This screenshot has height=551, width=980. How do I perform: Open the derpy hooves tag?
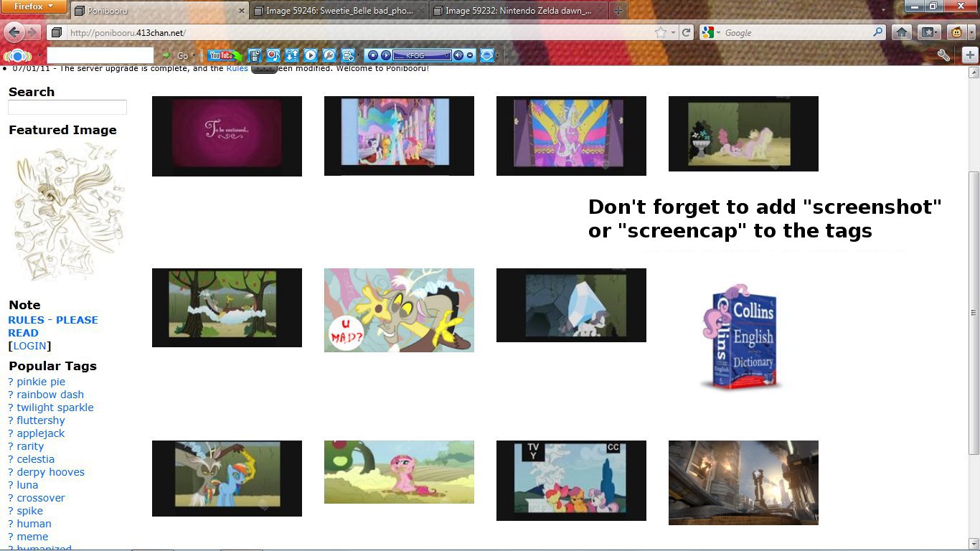[50, 472]
